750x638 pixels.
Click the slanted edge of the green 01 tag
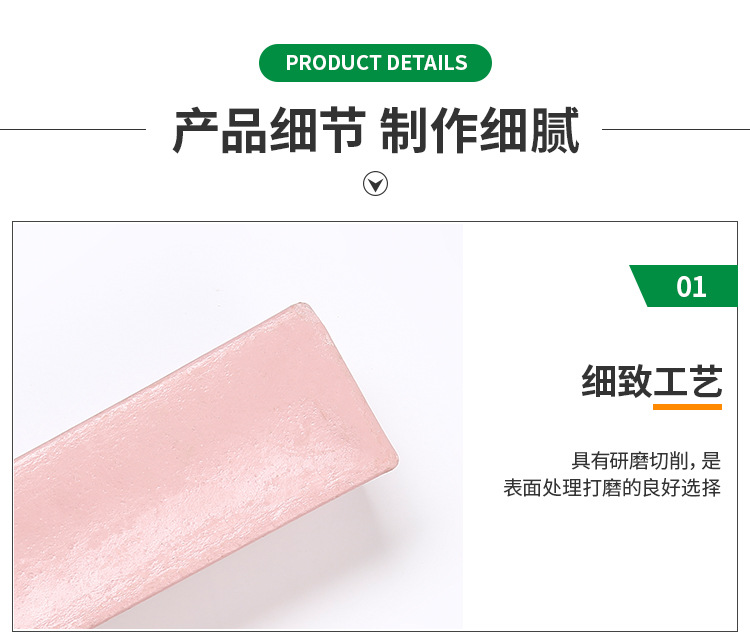tap(638, 286)
